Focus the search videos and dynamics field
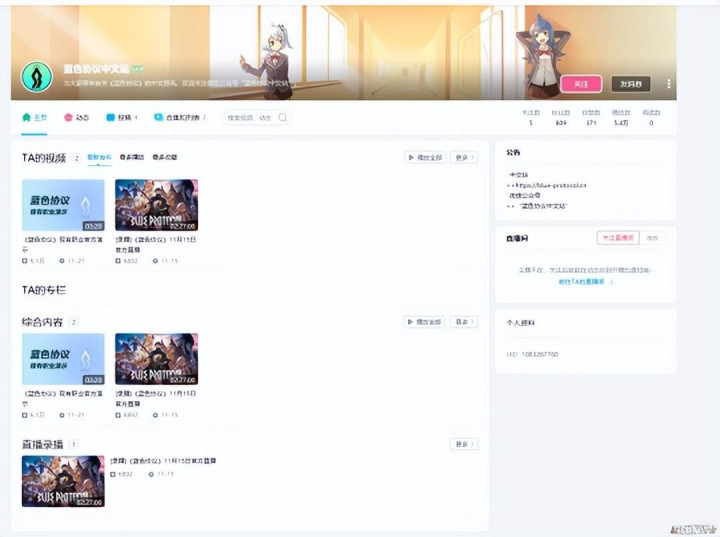Viewport: 720px width, 537px height. [256, 118]
